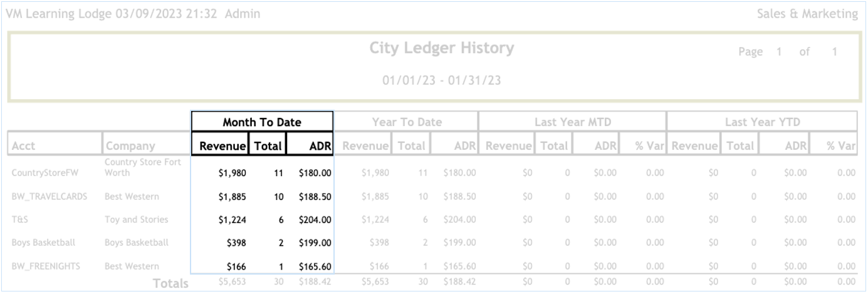The width and height of the screenshot is (868, 294).
Task: Select Month To Date Revenue value $1,885
Action: [x=232, y=196]
